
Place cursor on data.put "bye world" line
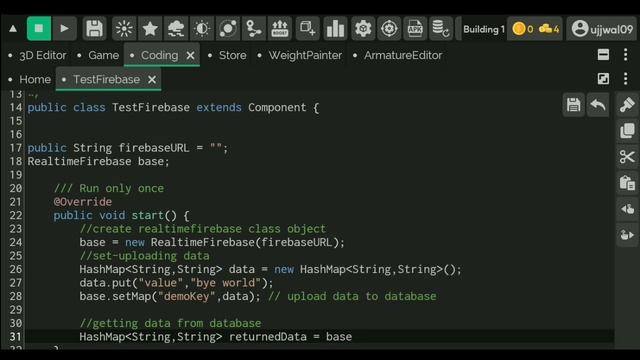(x=176, y=282)
